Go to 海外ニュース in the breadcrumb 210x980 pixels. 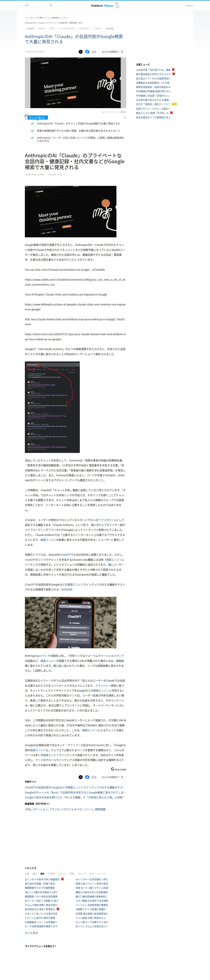pyautogui.click(x=45, y=18)
